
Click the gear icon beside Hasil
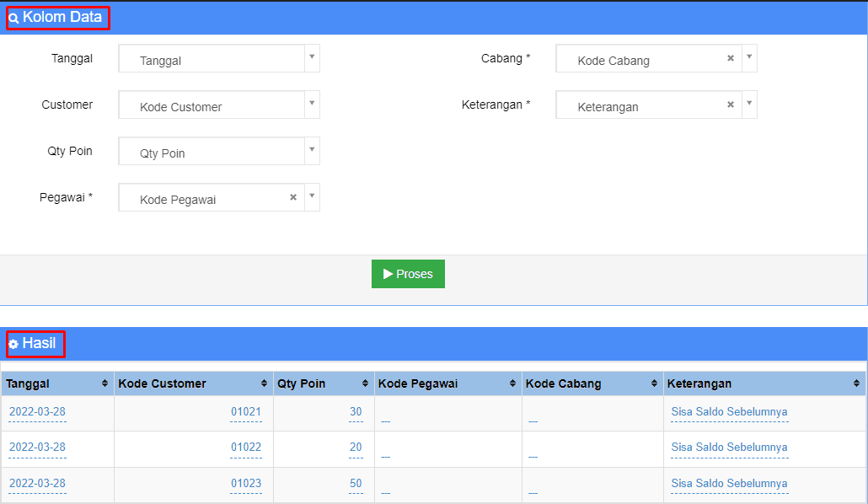13,344
